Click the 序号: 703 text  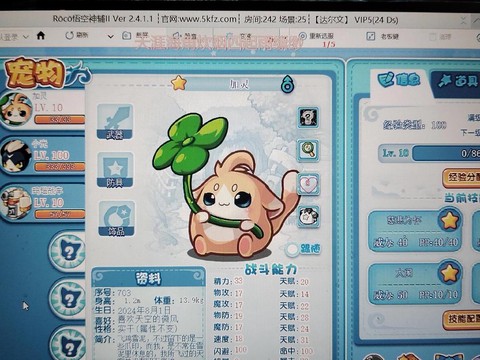(113, 293)
